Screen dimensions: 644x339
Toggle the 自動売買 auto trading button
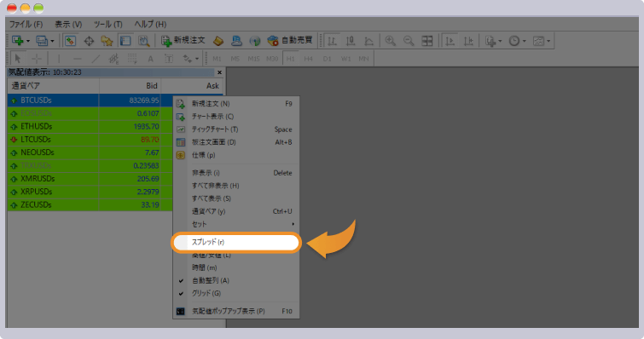pos(290,40)
